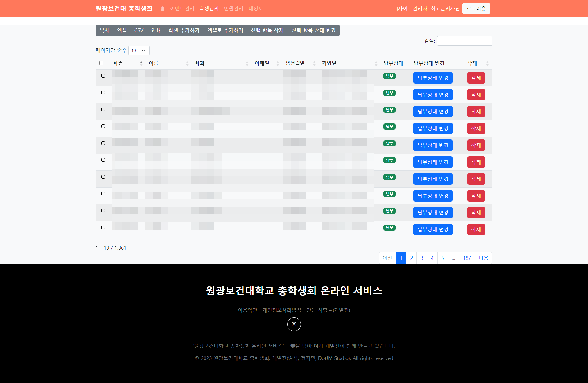Click 납부상태 변경 in the first row
Screen dimensions: 588x383
click(433, 78)
